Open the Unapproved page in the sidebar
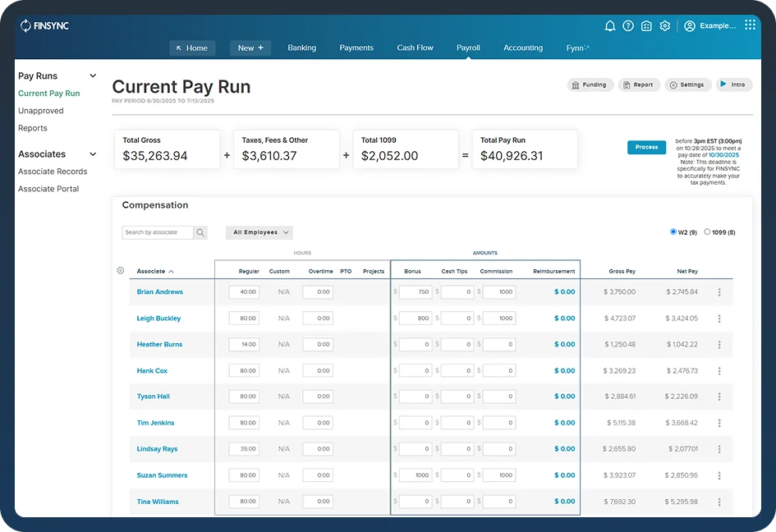 [41, 110]
